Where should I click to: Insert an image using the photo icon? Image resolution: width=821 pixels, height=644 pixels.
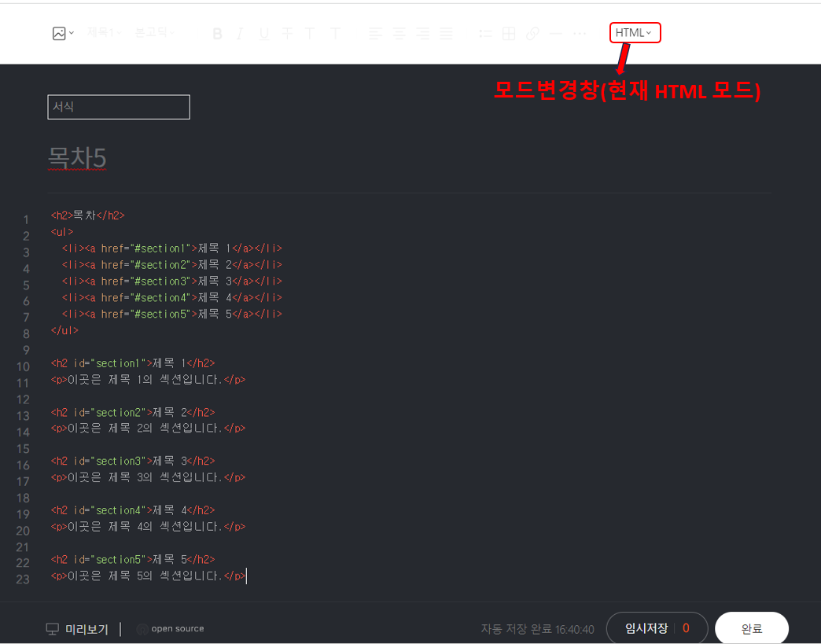click(59, 33)
